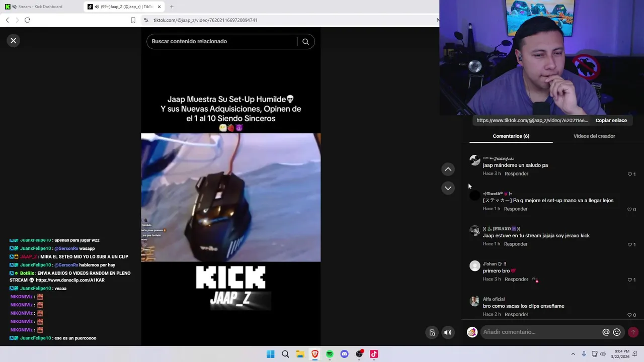This screenshot has height=362, width=644.
Task: Click the browser back arrow
Action: point(7,20)
